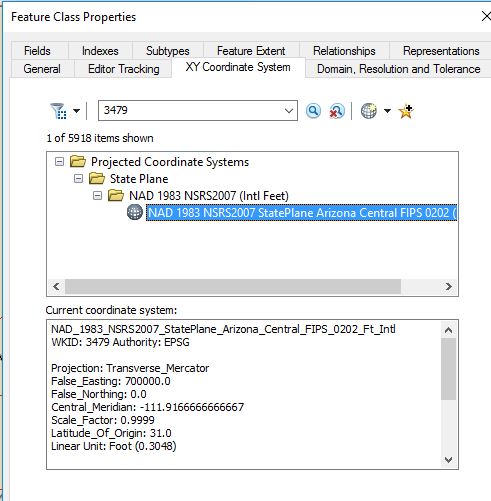
Task: Clear the search with red X icon
Action: pyautogui.click(x=337, y=111)
